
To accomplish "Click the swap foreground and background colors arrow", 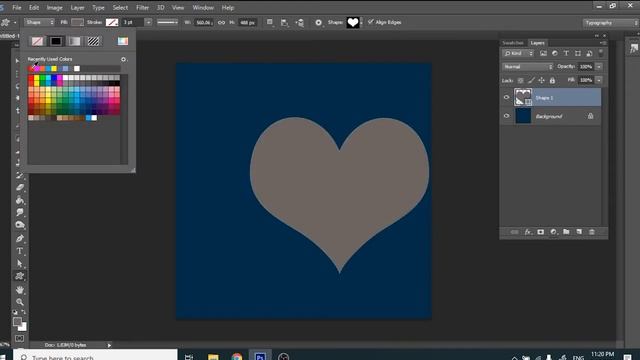I will click(x=24, y=312).
